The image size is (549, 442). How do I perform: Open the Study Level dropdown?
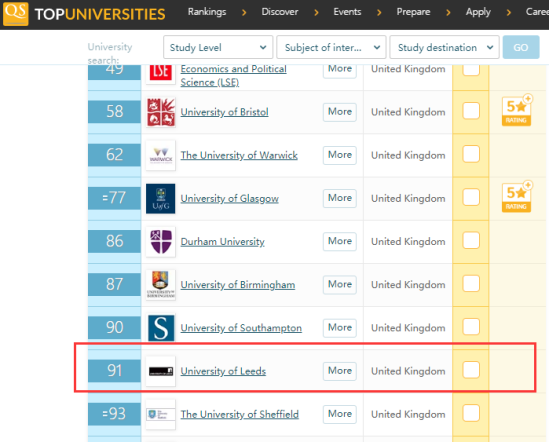pyautogui.click(x=218, y=47)
